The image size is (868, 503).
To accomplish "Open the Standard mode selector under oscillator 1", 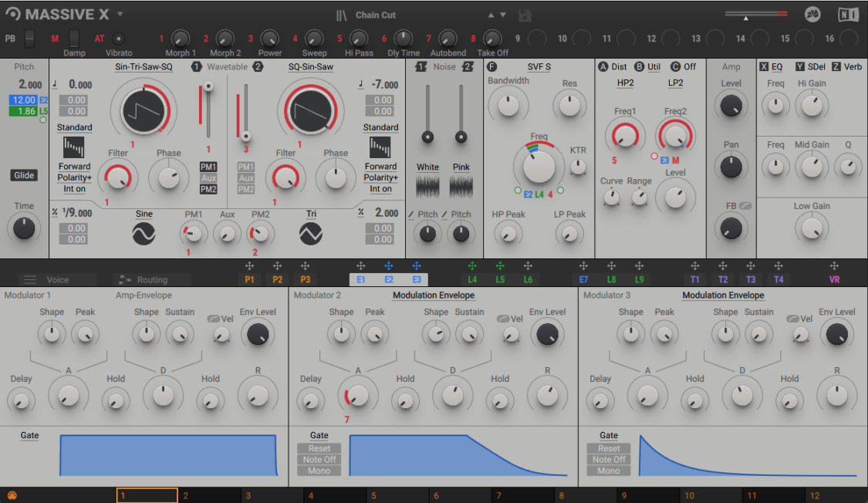I will pyautogui.click(x=74, y=127).
